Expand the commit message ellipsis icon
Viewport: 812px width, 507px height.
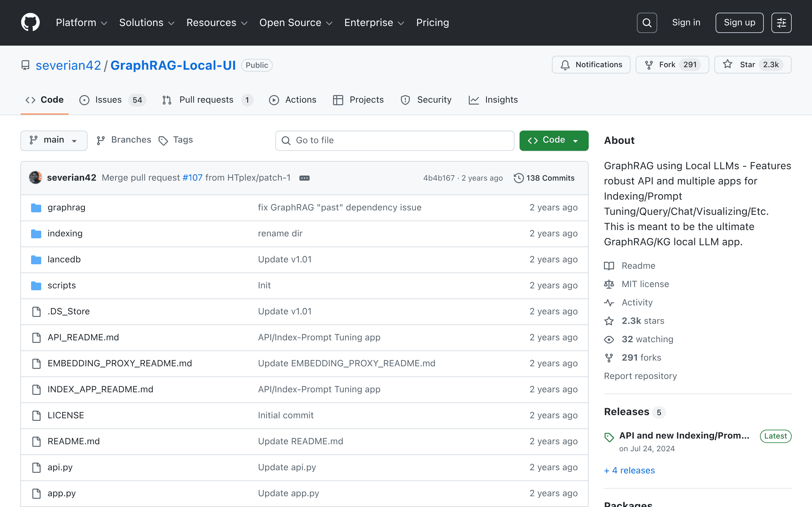tap(304, 178)
